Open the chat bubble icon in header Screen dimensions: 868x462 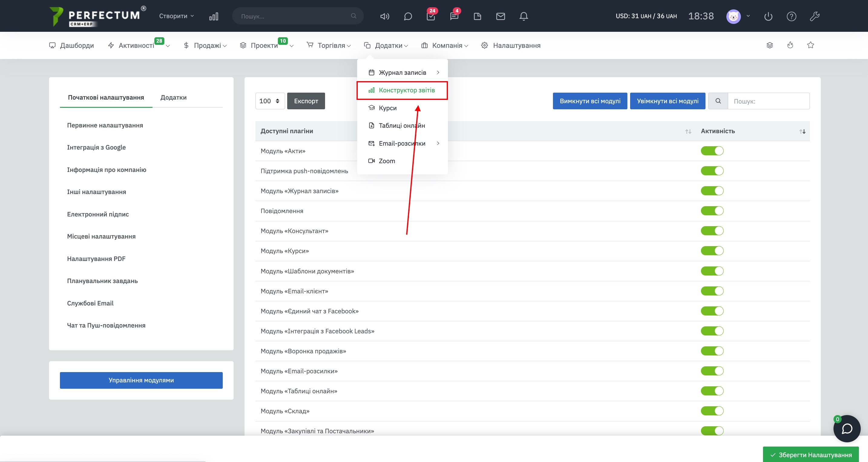pos(408,16)
